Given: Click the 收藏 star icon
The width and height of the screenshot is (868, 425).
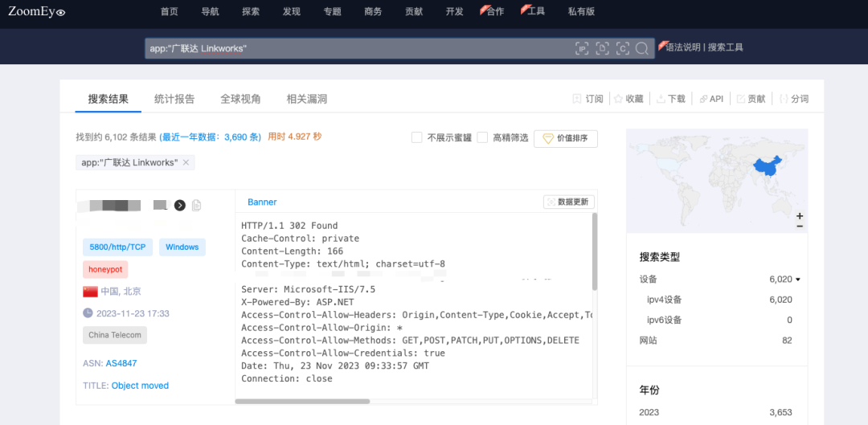Looking at the screenshot, I should pos(618,99).
